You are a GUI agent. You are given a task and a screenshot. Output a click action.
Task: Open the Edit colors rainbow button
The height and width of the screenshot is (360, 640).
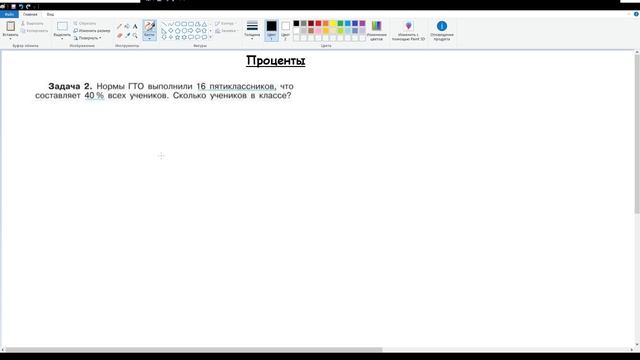376,30
